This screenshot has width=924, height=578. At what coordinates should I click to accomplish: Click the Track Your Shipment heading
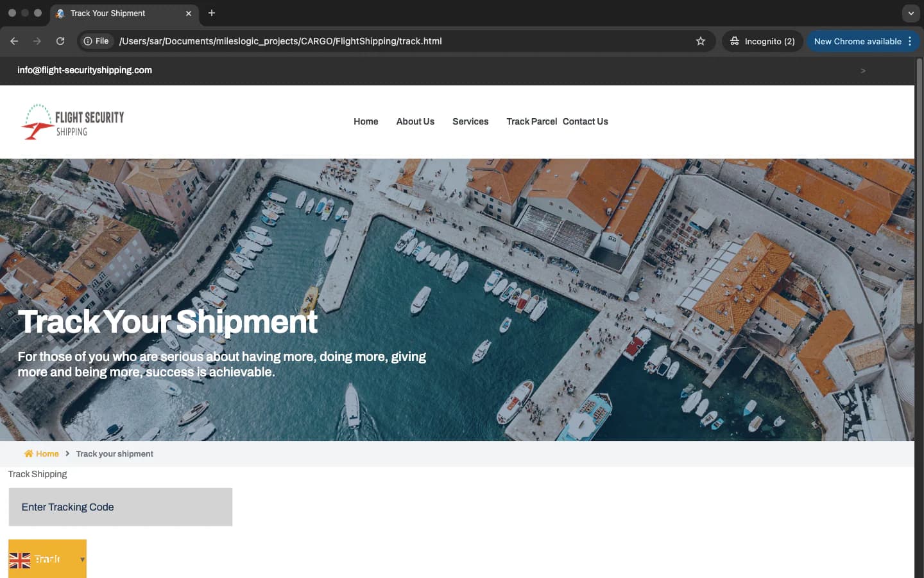pos(167,322)
